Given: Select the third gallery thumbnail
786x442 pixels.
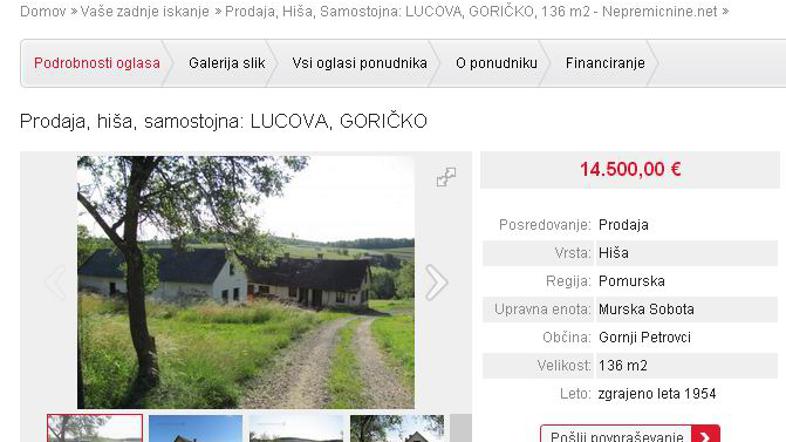Looking at the screenshot, I should [296, 428].
